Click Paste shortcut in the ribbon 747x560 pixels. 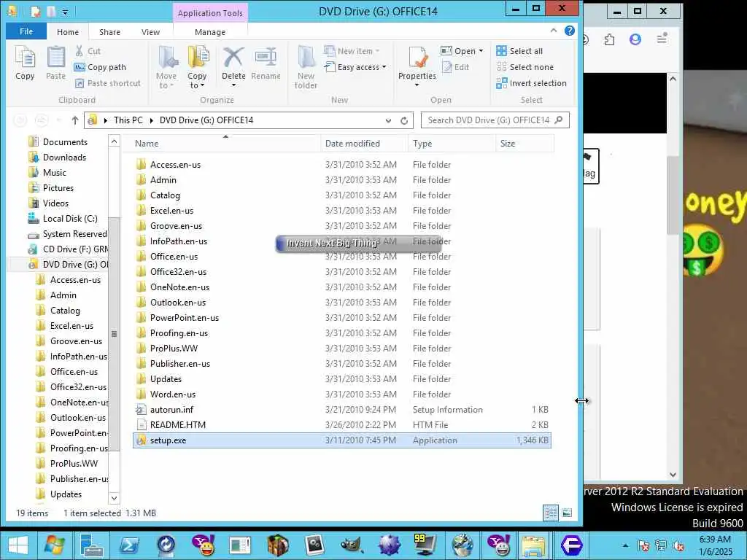108,83
